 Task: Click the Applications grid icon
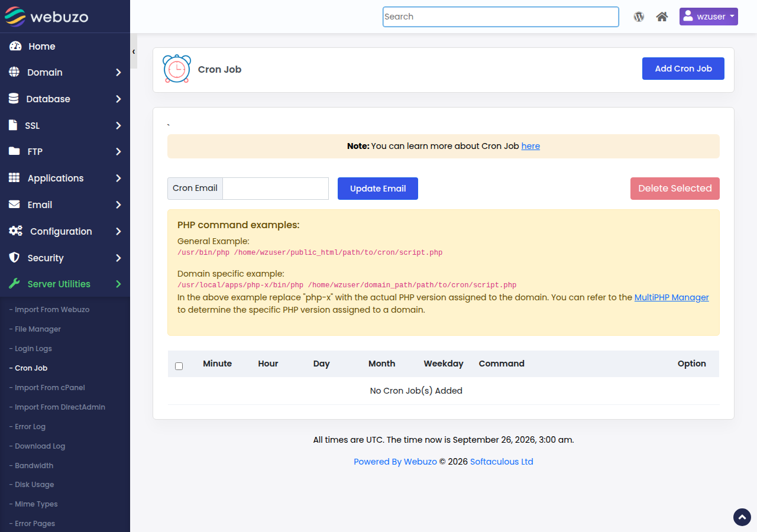click(x=14, y=178)
